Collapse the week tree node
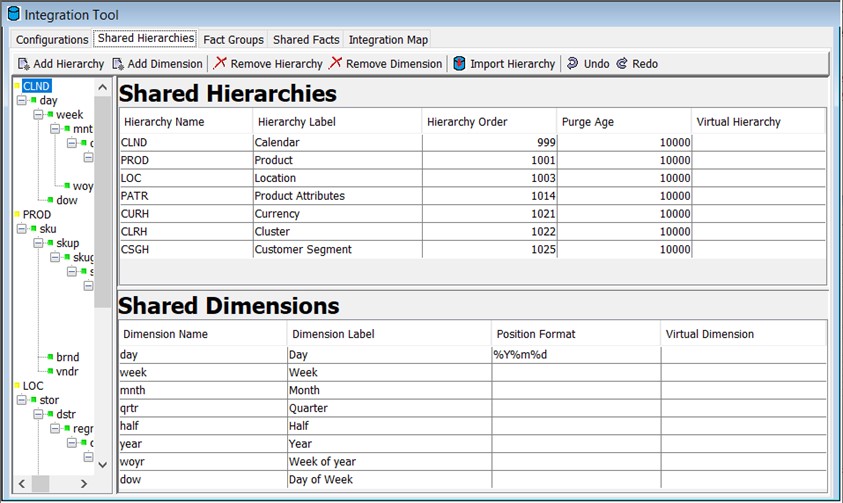The width and height of the screenshot is (843, 503). coord(38,114)
